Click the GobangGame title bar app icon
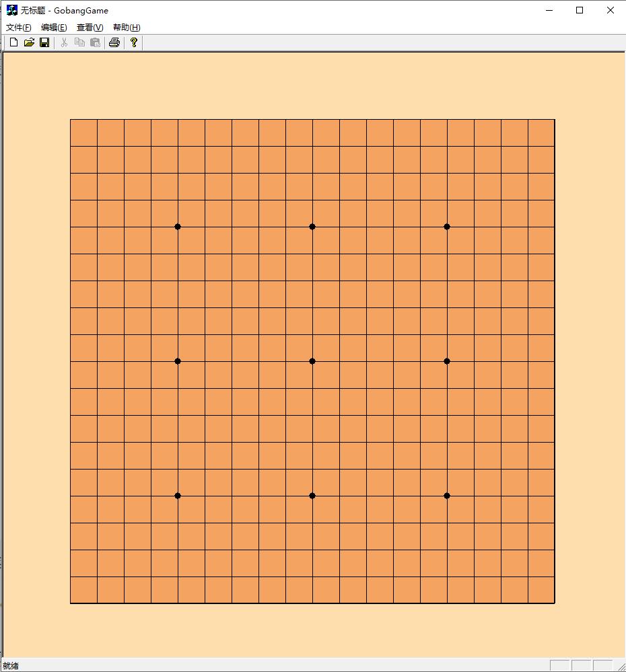Viewport: 626px width, 672px height. coord(12,10)
